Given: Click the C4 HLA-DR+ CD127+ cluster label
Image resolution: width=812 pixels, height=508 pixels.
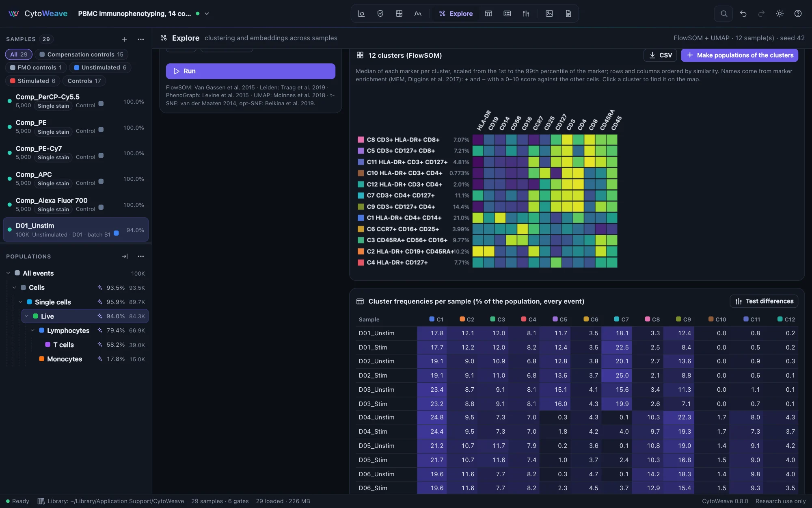Looking at the screenshot, I should click(x=397, y=263).
